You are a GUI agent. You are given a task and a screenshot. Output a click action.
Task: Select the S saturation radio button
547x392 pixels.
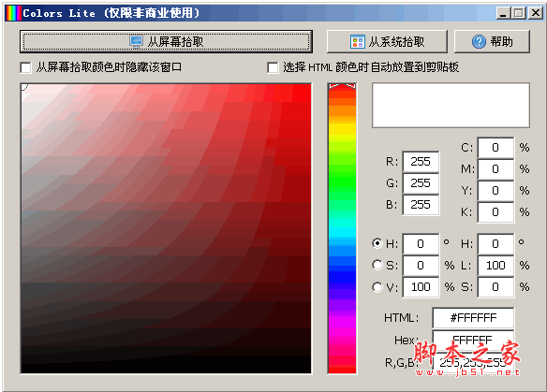[377, 265]
